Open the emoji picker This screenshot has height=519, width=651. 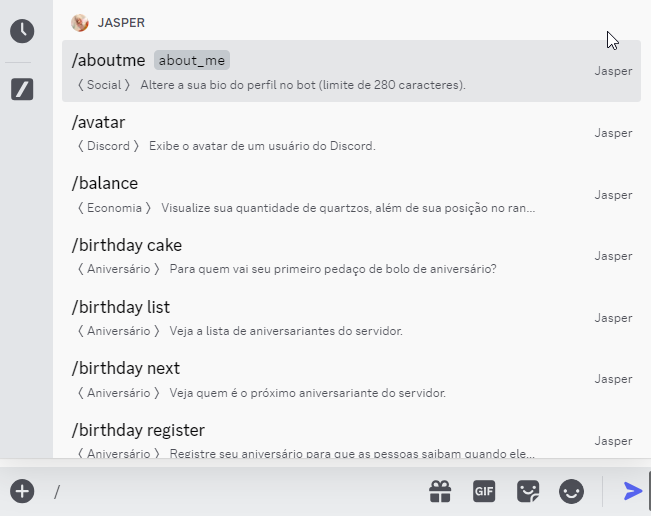(571, 491)
